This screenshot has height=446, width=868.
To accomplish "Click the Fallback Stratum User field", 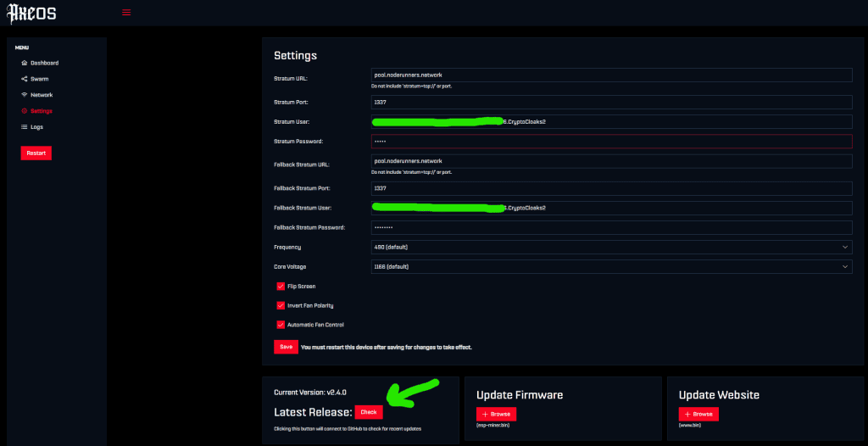I will pyautogui.click(x=611, y=209).
